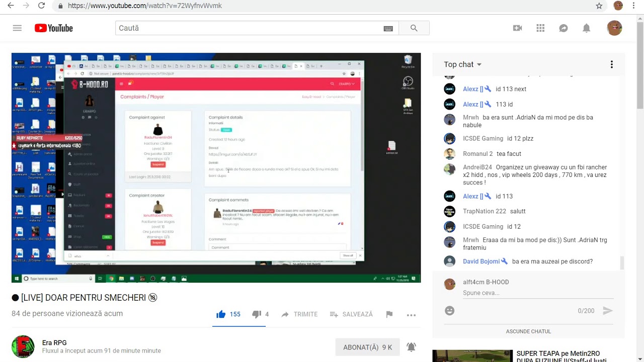644x362 pixels.
Task: Open the YouTube apps grid
Action: tap(540, 28)
